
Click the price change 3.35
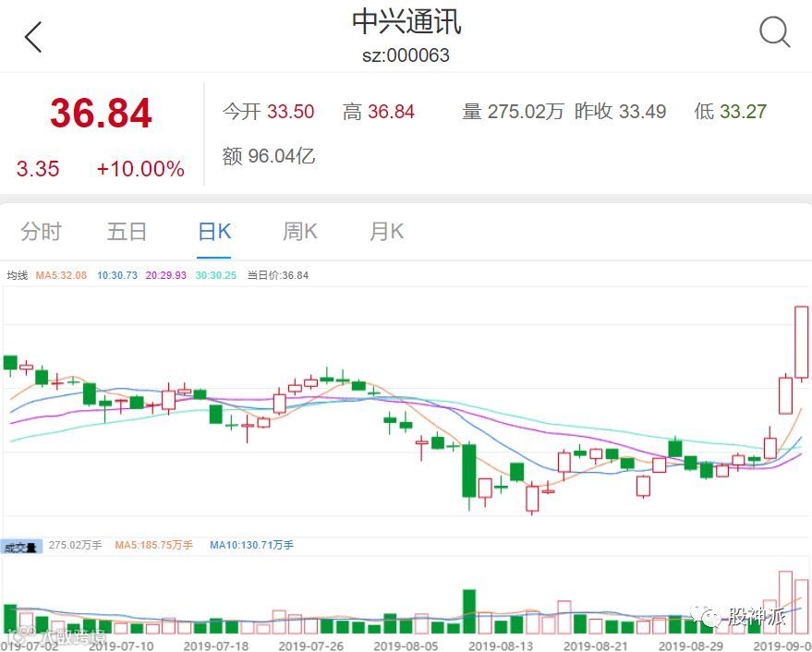[38, 169]
